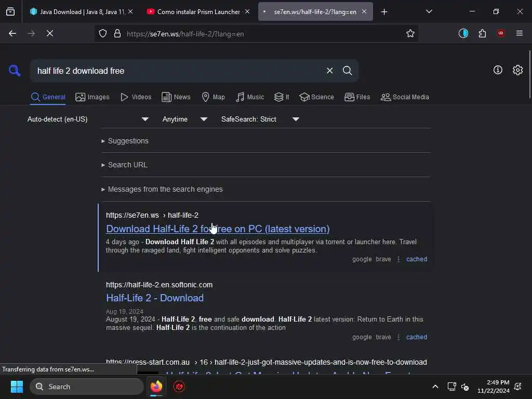Show hidden system tray icons
Screen dimensions: 532x399
tap(435, 387)
